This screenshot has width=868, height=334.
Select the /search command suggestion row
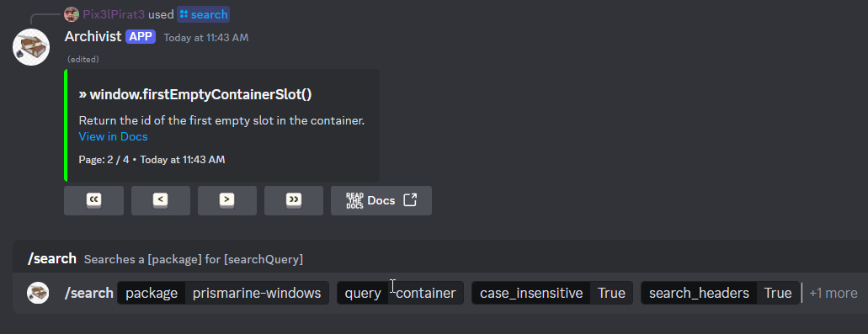coord(440,259)
